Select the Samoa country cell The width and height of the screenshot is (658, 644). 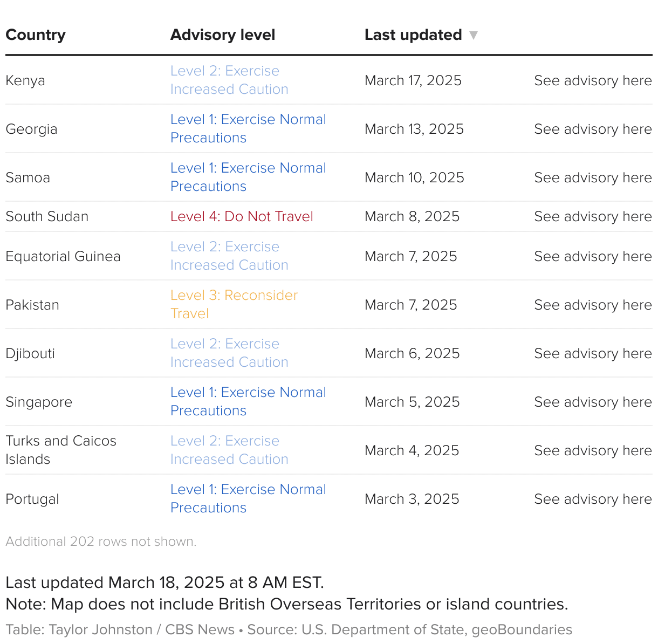28,177
